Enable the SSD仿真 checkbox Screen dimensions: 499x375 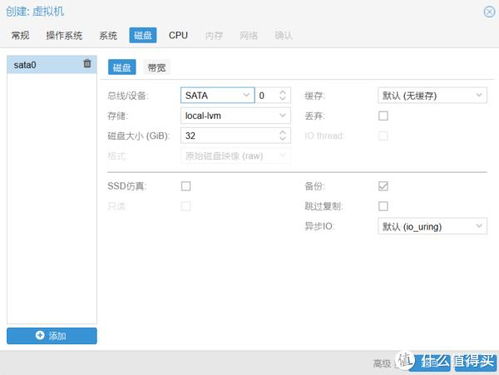(x=186, y=186)
